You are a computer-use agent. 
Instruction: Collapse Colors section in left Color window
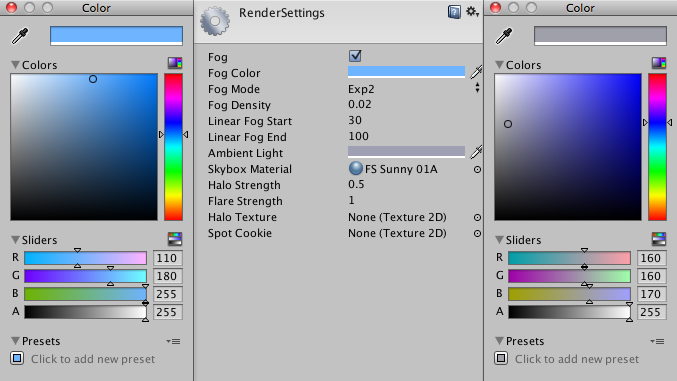point(15,65)
